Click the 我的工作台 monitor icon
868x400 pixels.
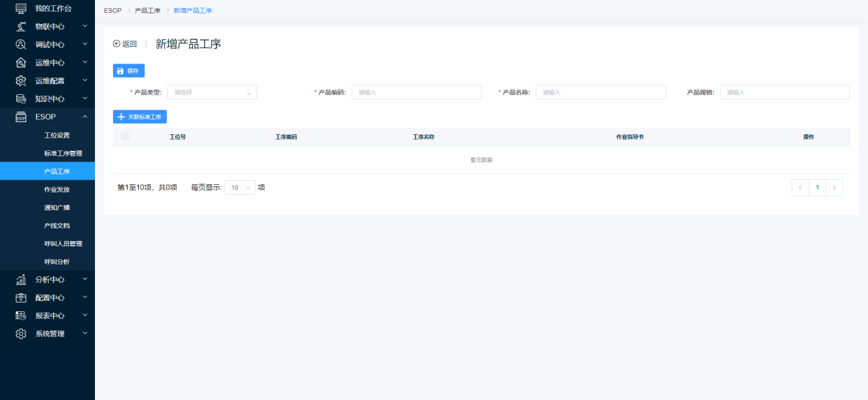click(21, 9)
